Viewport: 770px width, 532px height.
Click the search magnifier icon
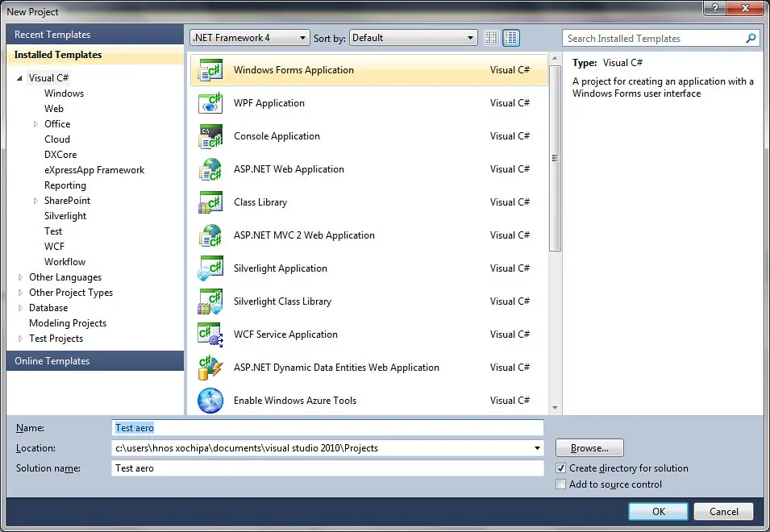pyautogui.click(x=751, y=38)
